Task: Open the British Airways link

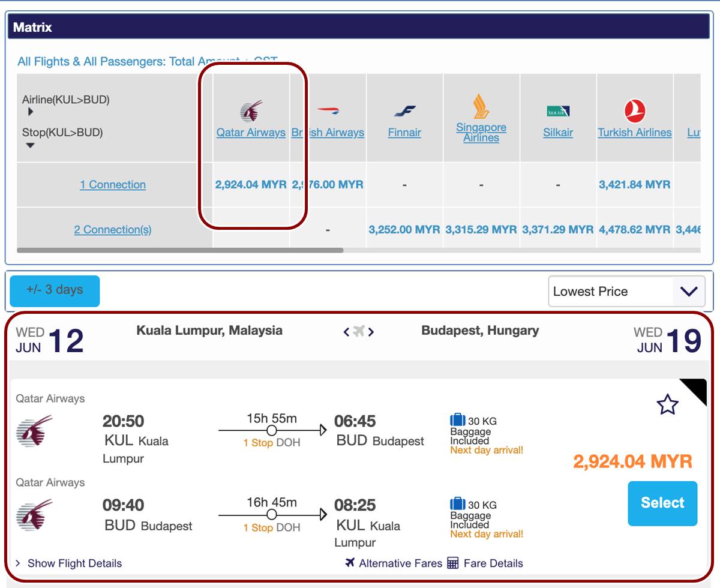Action: coord(328,133)
